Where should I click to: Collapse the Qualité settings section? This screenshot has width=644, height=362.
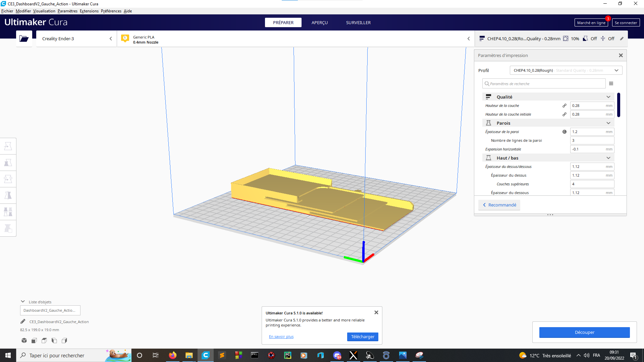click(549, 97)
